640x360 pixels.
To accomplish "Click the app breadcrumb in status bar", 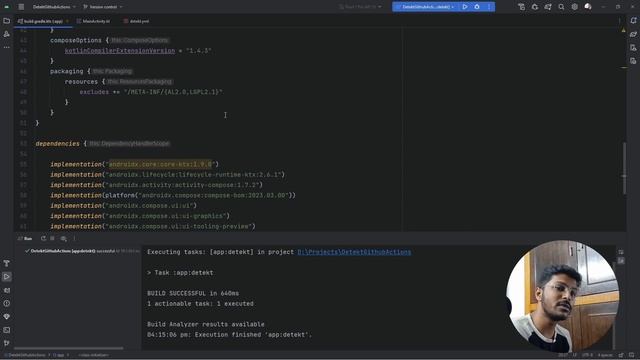I will [x=59, y=355].
